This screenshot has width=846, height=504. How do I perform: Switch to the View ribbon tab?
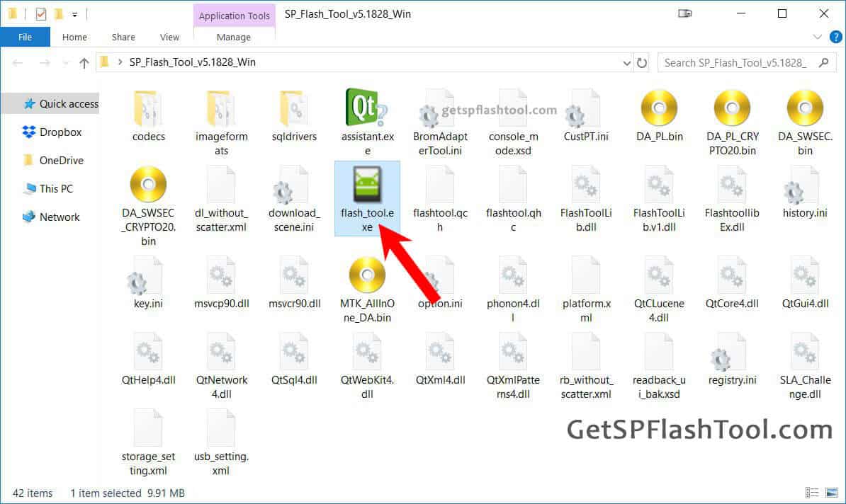169,38
